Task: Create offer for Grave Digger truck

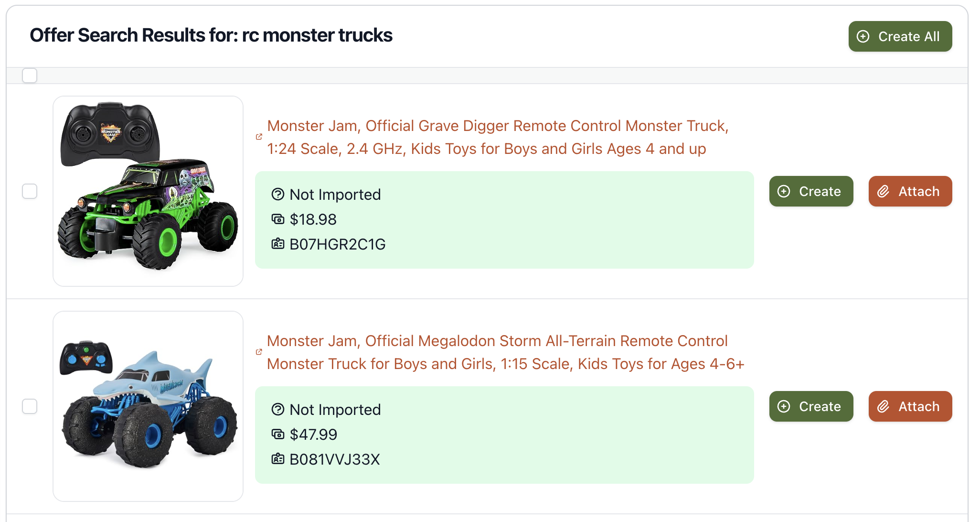Action: click(811, 191)
